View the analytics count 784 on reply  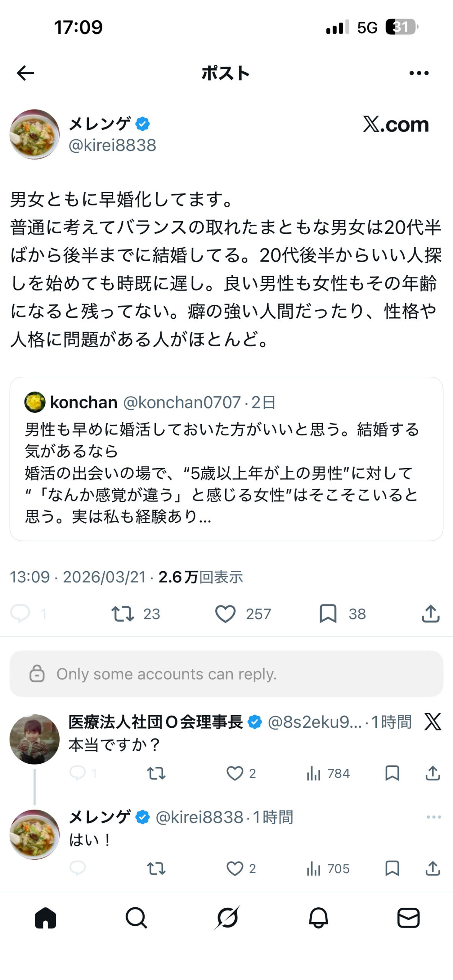pyautogui.click(x=328, y=773)
